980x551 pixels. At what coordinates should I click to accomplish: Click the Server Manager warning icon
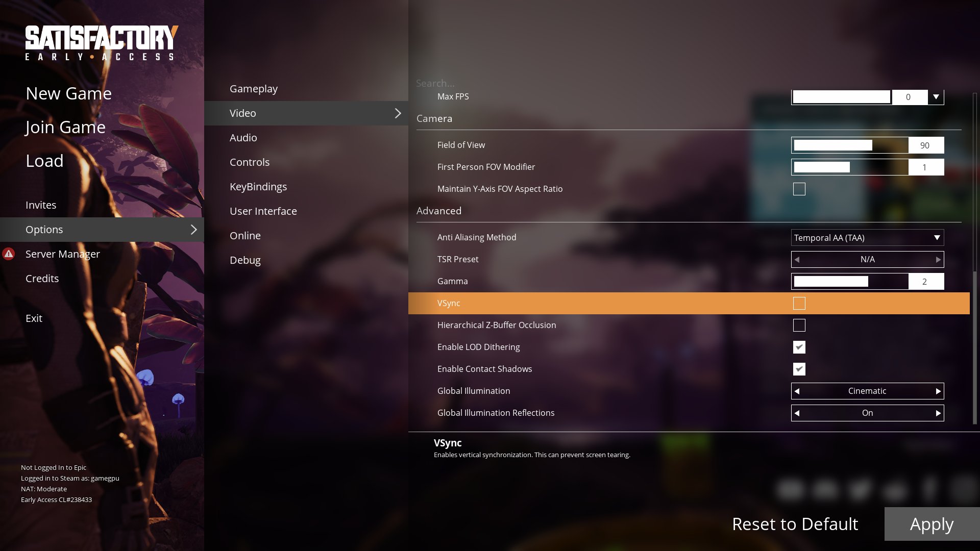pos(9,254)
